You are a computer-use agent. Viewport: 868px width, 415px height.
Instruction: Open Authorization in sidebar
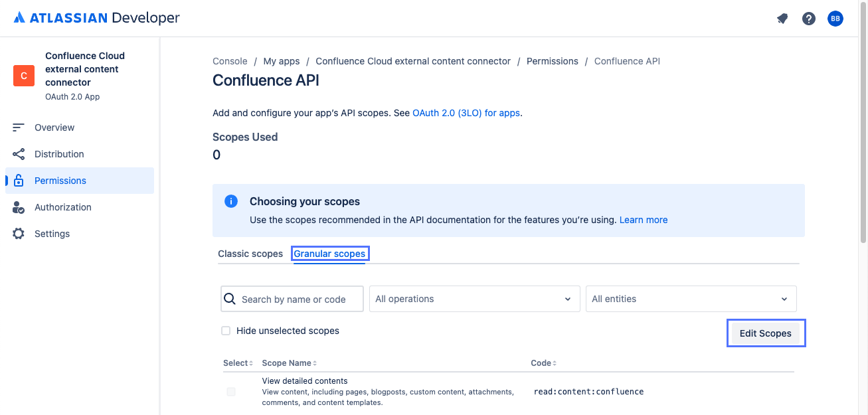pyautogui.click(x=80, y=207)
